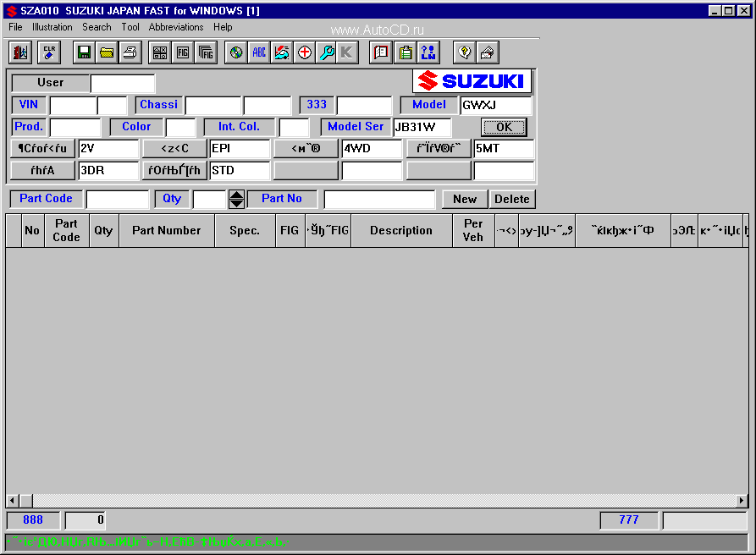Screen dimensions: 756x555
Task: Click the cyan wrench tool icon
Action: pyautogui.click(x=327, y=52)
